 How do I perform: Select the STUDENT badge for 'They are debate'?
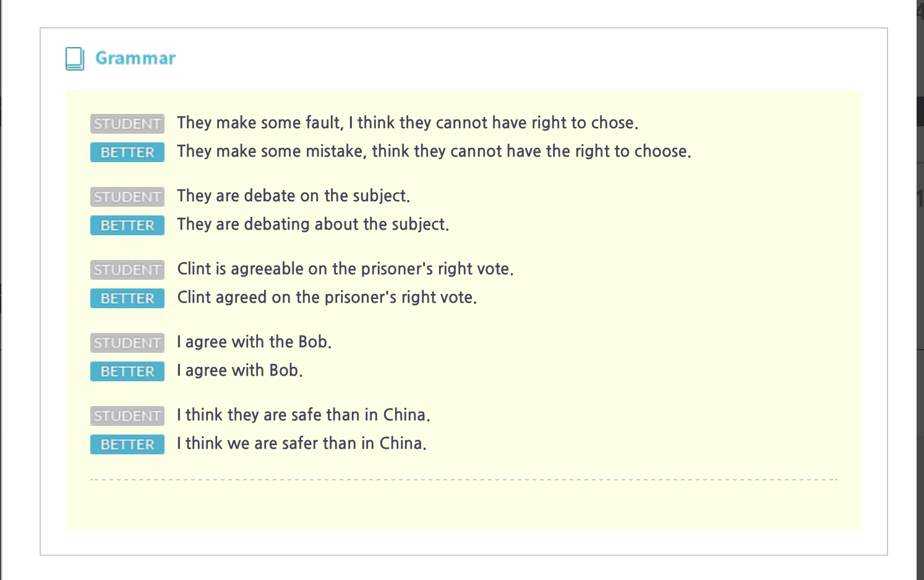pos(127,197)
